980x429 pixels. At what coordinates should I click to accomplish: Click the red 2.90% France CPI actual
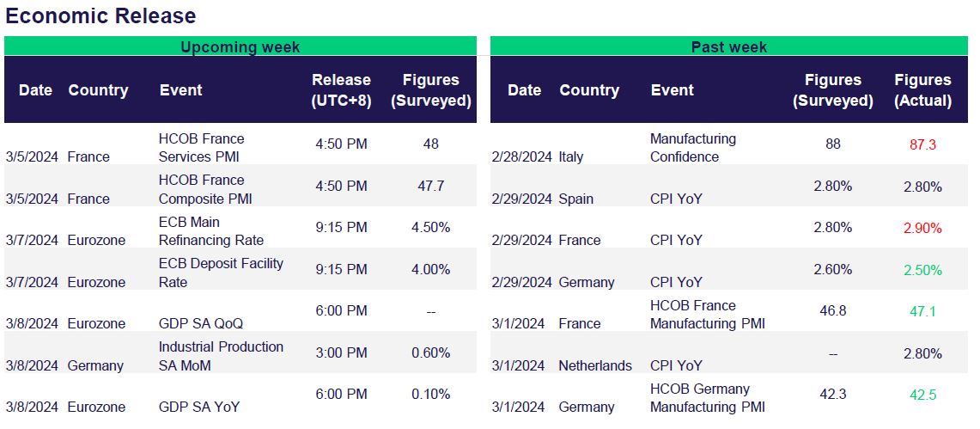[922, 228]
